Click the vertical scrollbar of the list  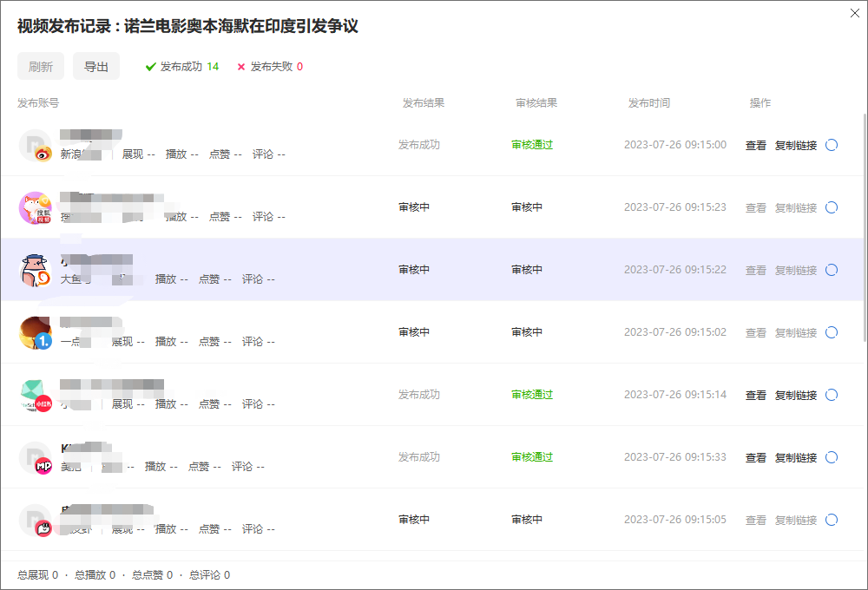pos(864,226)
